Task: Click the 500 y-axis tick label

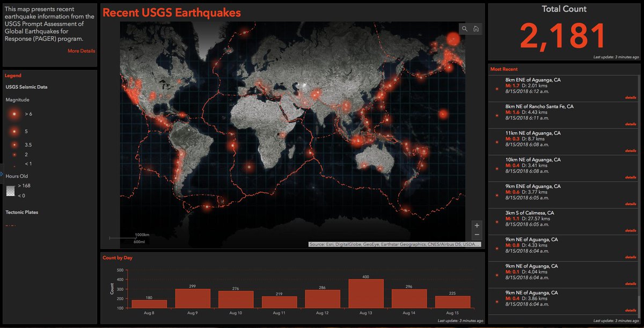Action: pyautogui.click(x=120, y=270)
